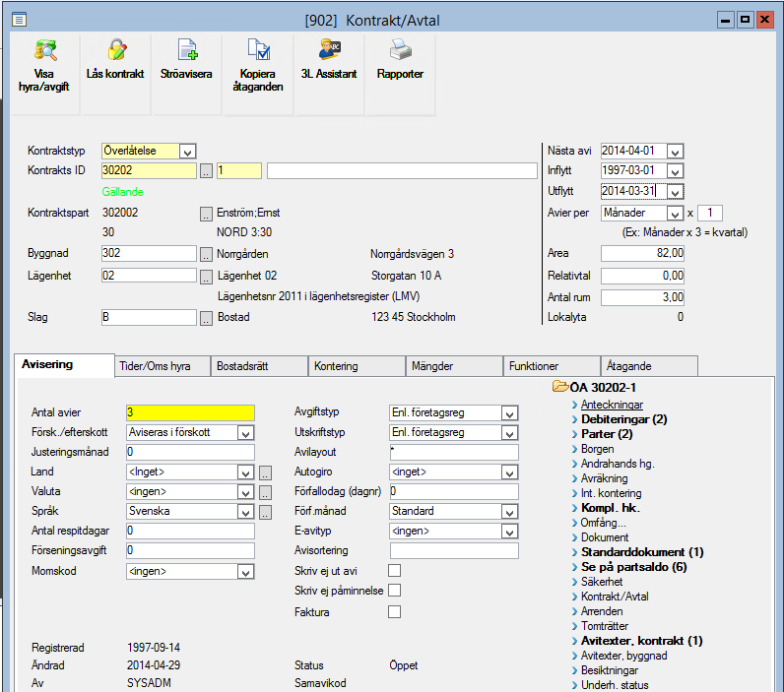Switch to the Kontering tab
Screen dimensions: 784x692
[357, 366]
